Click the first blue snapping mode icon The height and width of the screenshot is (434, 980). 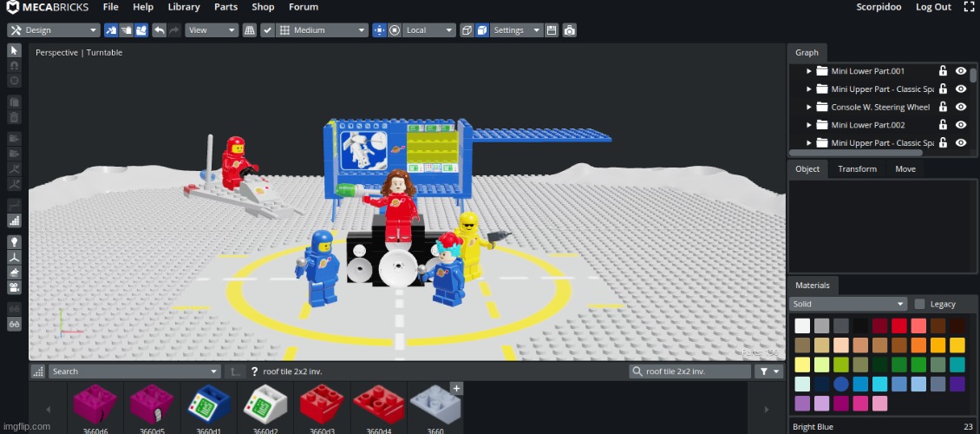[111, 30]
